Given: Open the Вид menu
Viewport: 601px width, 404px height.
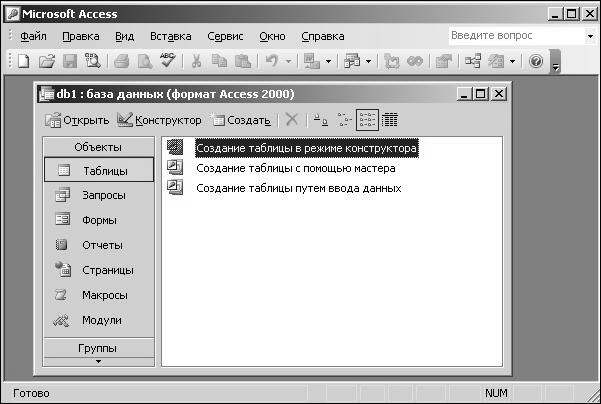Looking at the screenshot, I should click(125, 36).
